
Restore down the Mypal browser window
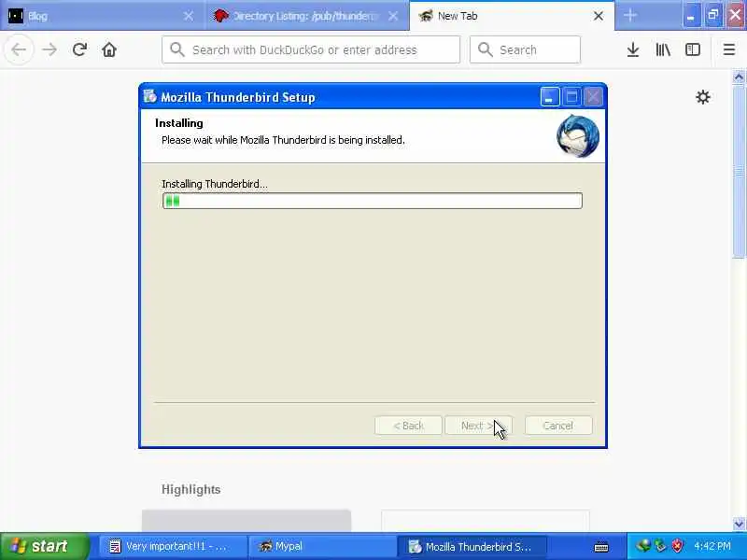point(713,16)
